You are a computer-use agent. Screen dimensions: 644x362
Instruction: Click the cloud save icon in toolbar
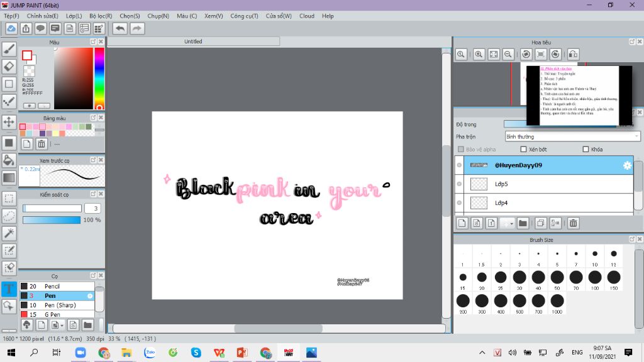click(11, 28)
